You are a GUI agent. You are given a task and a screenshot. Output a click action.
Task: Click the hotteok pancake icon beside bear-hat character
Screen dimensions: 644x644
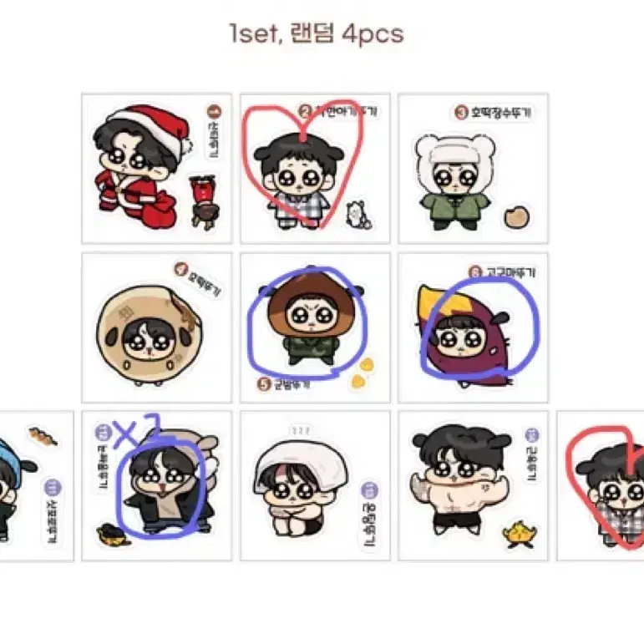tap(517, 217)
